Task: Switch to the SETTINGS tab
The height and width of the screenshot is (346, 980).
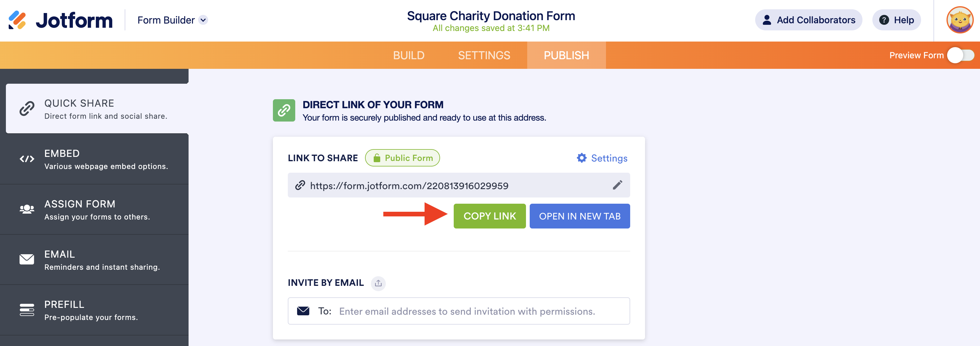Action: tap(484, 55)
